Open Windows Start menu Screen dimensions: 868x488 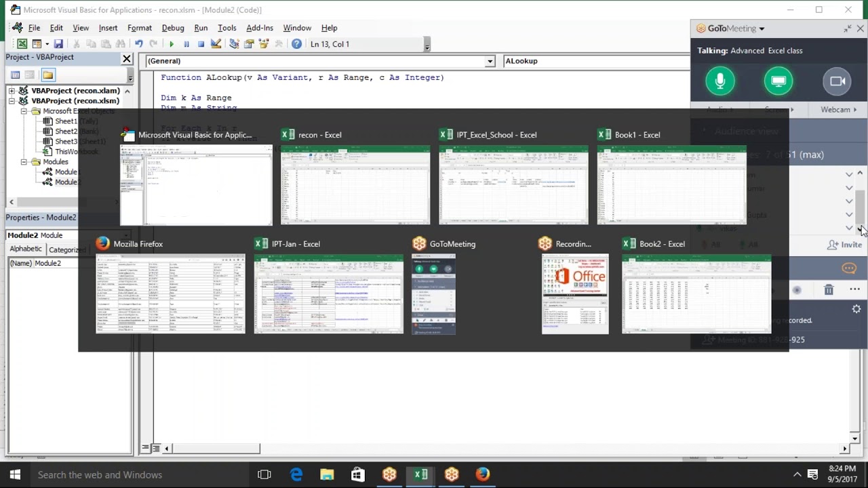coord(15,474)
